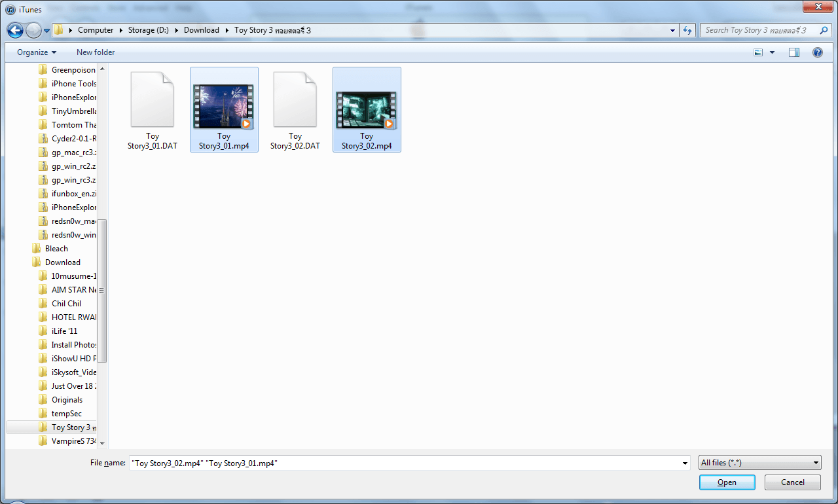This screenshot has height=504, width=838.
Task: Open the HOTEL RWAI folder in the tree
Action: 67,317
